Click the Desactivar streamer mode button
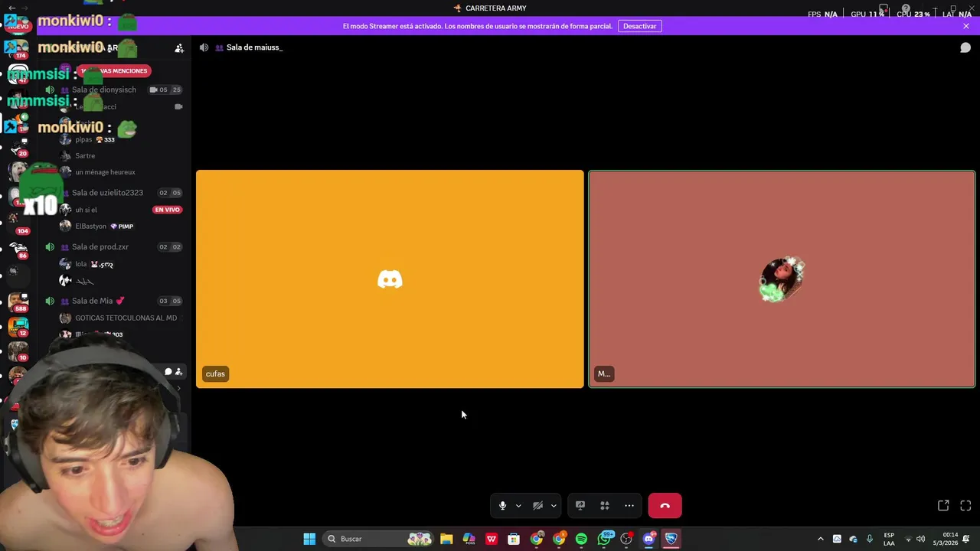Screen dimensions: 980x551 pos(639,26)
